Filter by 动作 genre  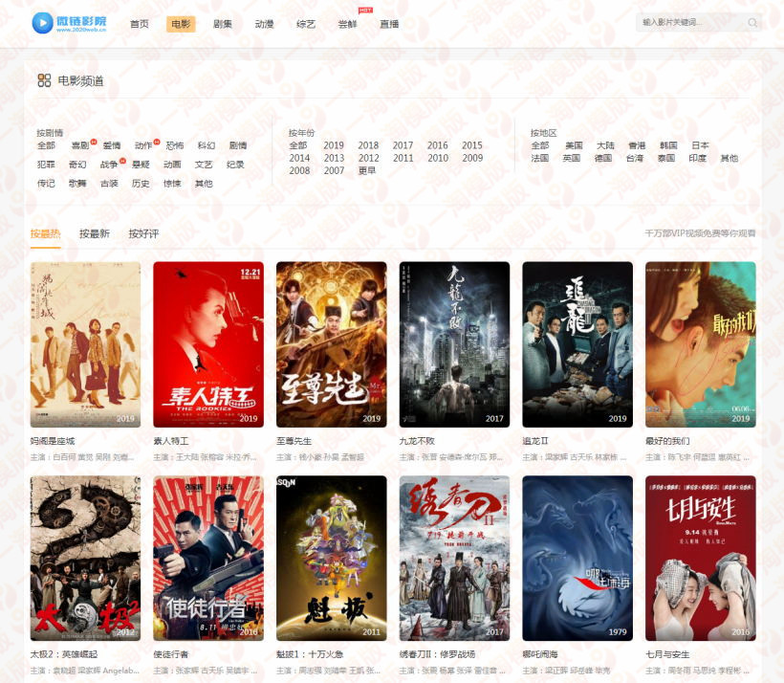[x=143, y=145]
